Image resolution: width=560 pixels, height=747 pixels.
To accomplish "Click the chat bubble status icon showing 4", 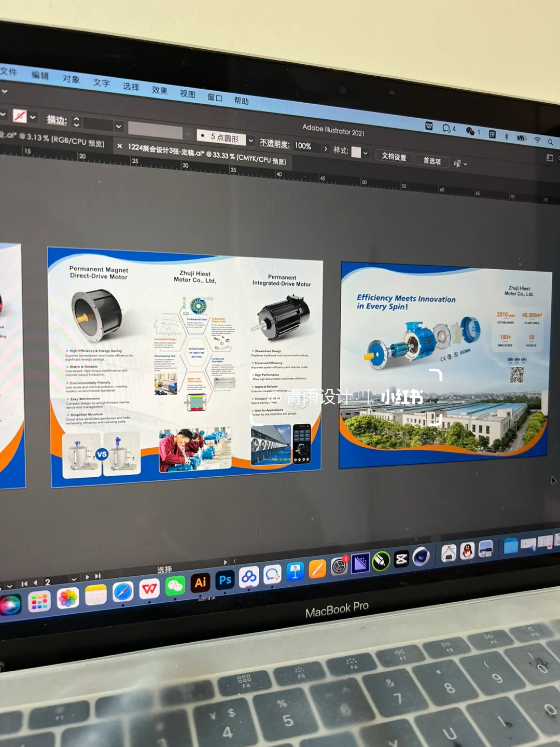I will [449, 128].
